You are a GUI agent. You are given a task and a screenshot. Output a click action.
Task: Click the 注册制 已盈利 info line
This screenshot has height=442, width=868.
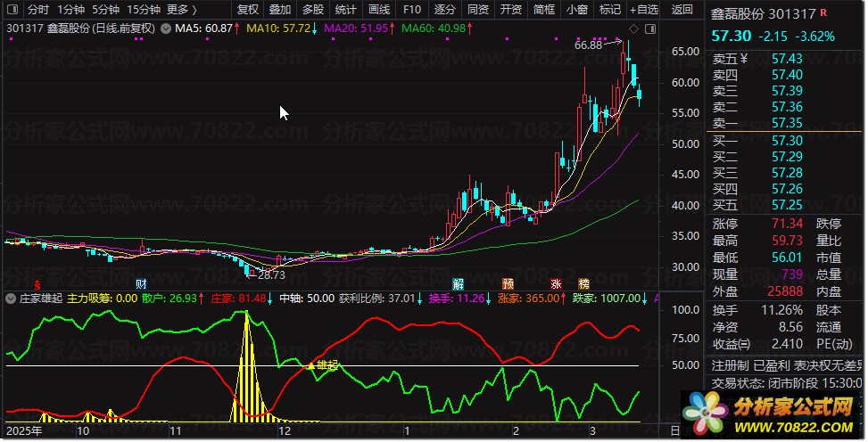point(787,365)
